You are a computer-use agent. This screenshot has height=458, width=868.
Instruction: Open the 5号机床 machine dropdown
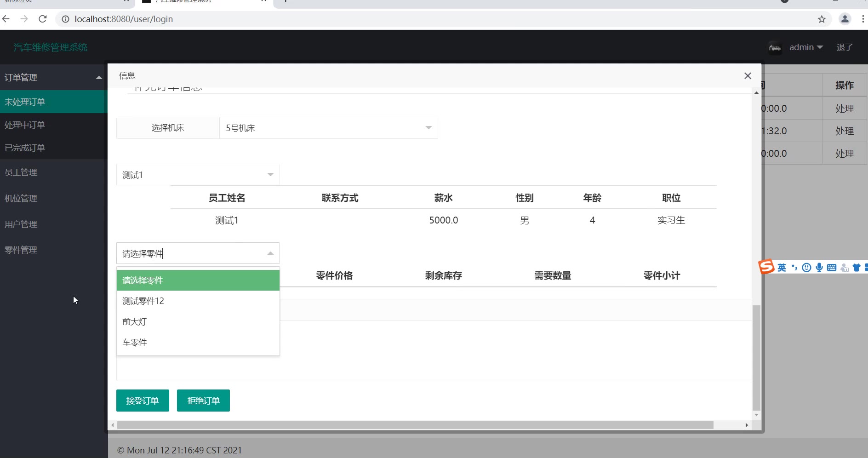coord(329,128)
